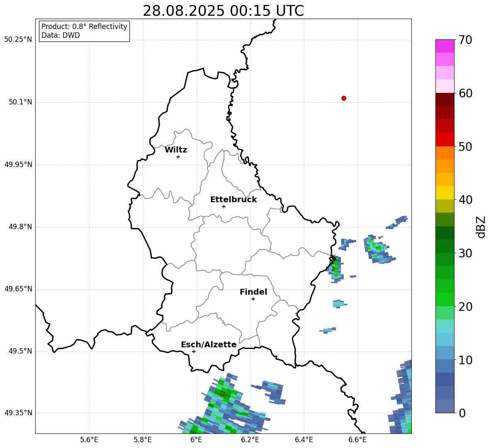
Task: Click the dBZ colorbar axis label
Action: [481, 227]
